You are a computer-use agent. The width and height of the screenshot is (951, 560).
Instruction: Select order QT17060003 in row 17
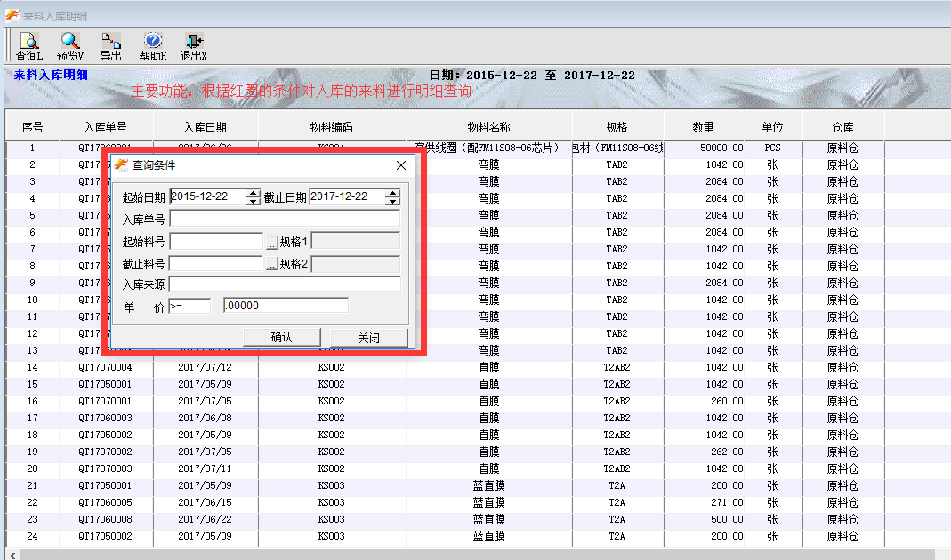pyautogui.click(x=106, y=418)
